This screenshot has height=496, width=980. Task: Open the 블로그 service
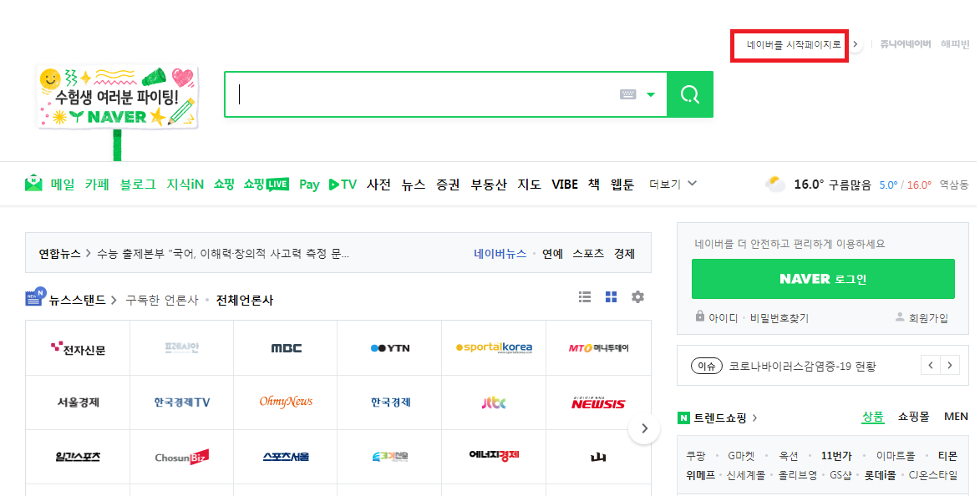pos(138,185)
